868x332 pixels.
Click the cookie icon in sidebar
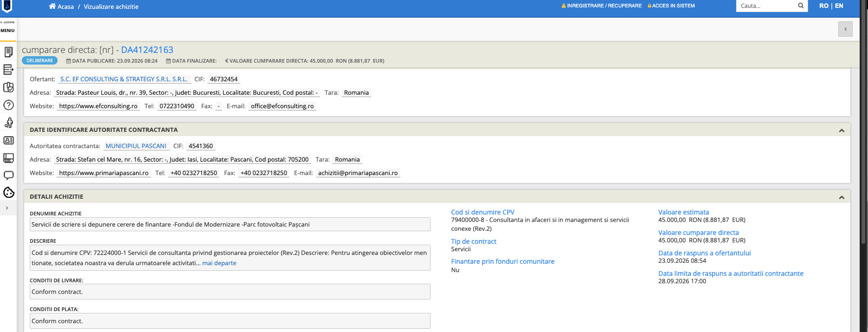coord(8,192)
